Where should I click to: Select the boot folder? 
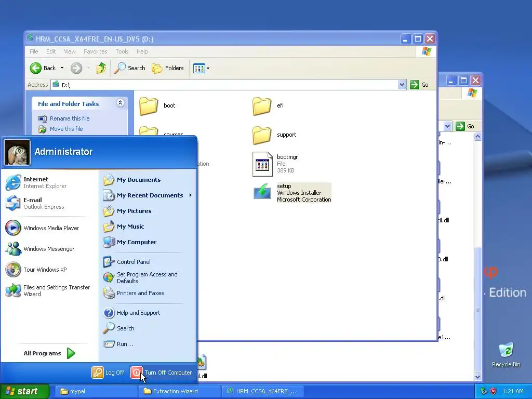[157, 105]
